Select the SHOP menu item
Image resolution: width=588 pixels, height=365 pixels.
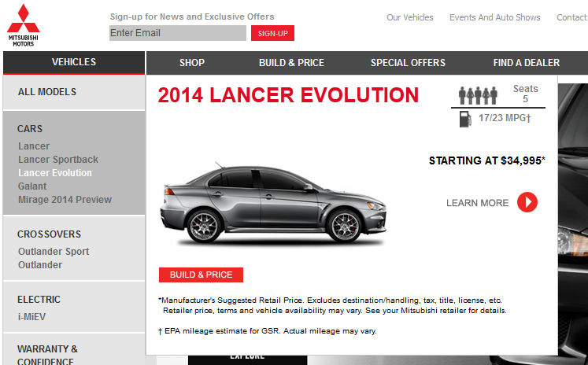[192, 63]
